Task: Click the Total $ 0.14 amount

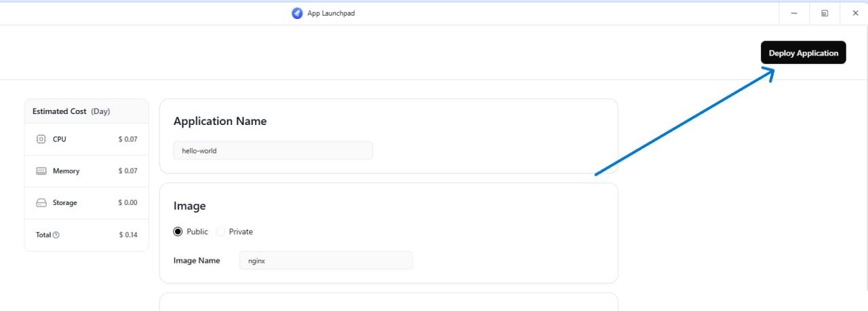Action: (128, 235)
